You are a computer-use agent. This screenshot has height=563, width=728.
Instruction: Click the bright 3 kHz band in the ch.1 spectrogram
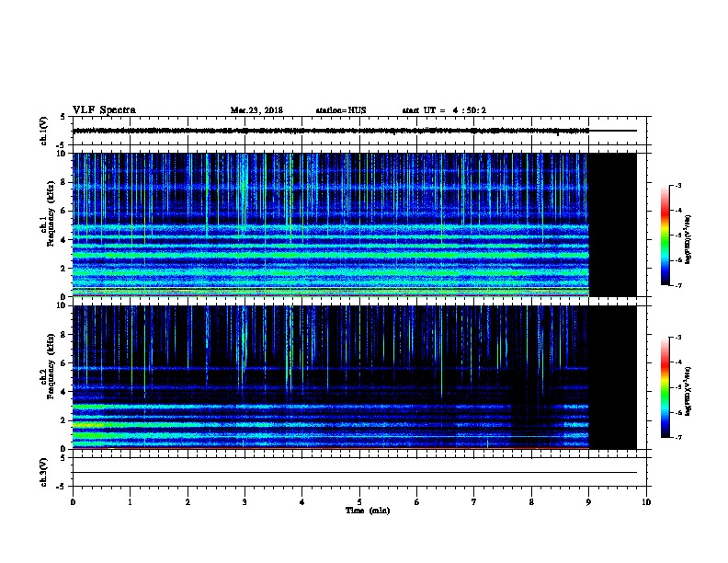(331, 255)
